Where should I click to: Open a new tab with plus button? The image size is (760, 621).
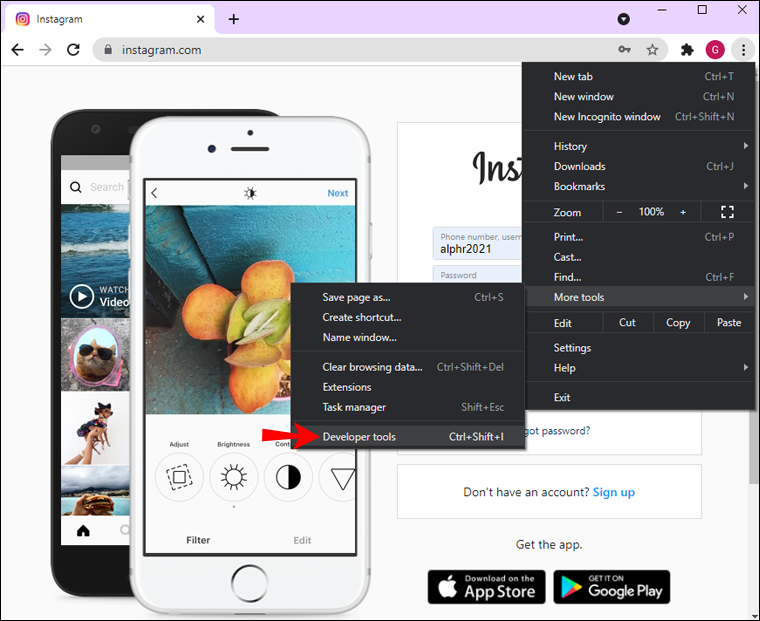click(234, 19)
